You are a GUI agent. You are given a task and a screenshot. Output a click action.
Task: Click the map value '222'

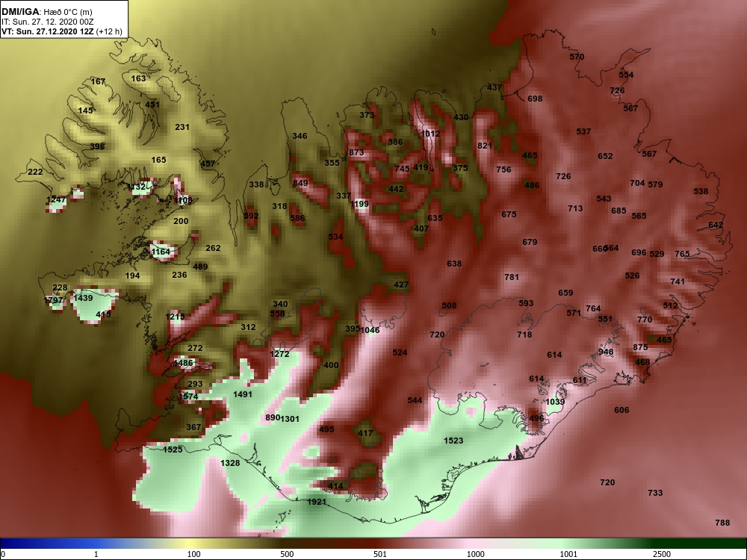[35, 172]
